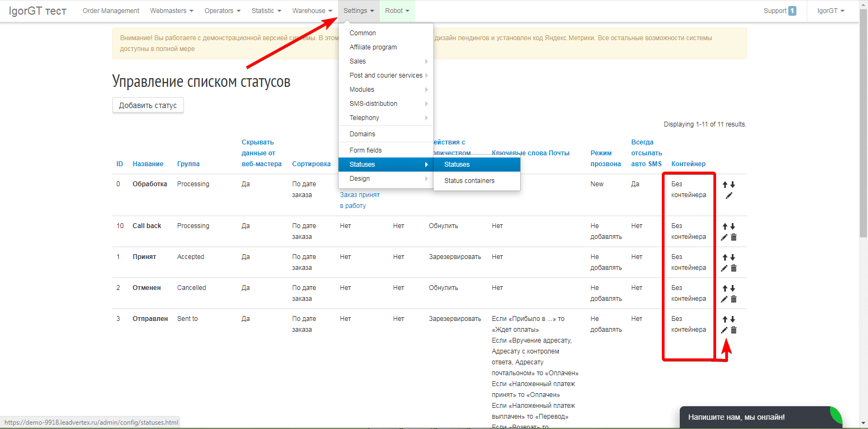The width and height of the screenshot is (868, 429).
Task: Open the Напишите нам, мы онлайн chat
Action: pyautogui.click(x=759, y=417)
